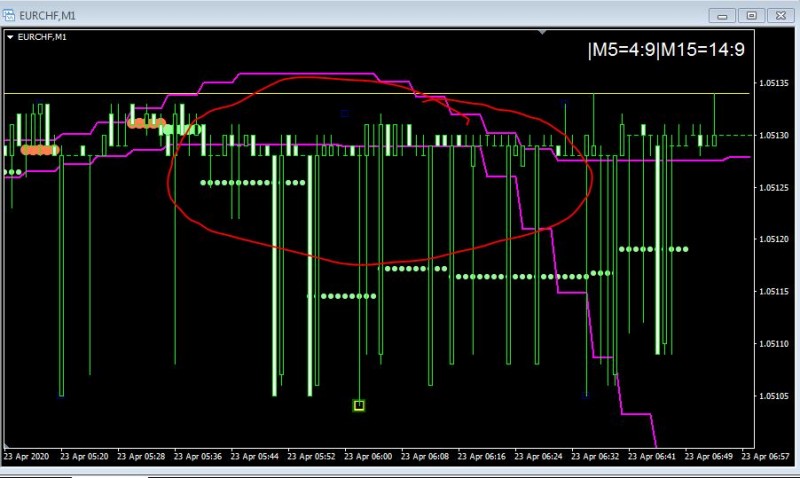Viewport: 800px width, 478px height.
Task: Click the 23 Apr 2020 time label
Action: tap(26, 456)
